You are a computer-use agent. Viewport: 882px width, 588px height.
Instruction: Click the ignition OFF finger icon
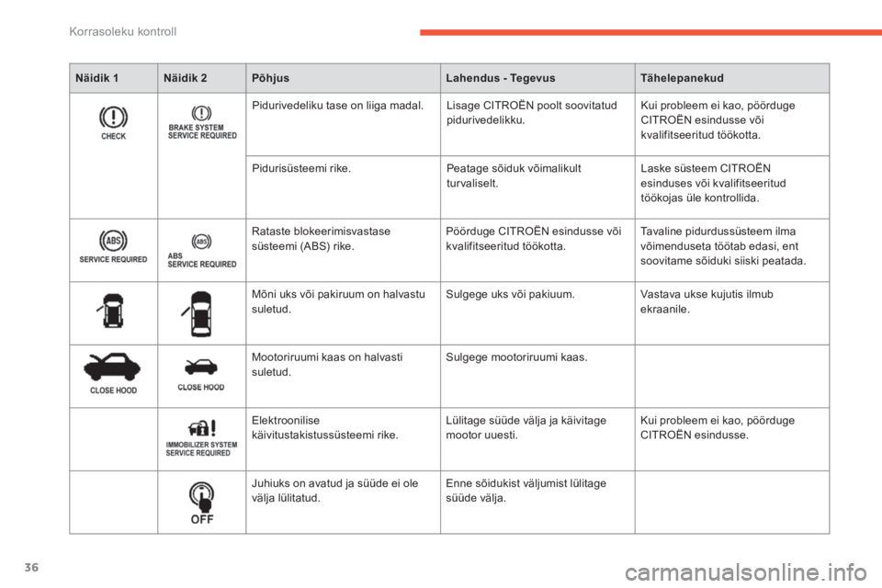pyautogui.click(x=202, y=503)
